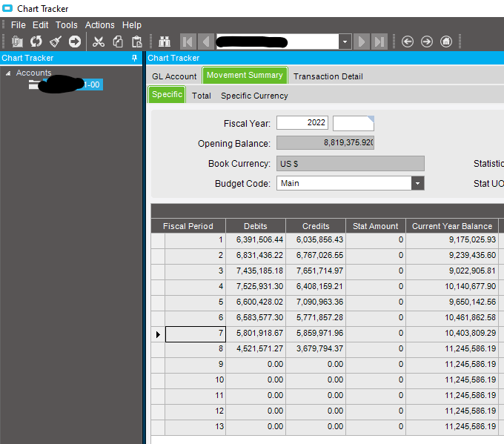The image size is (504, 444).
Task: Switch to the Specific Currency sub-tab
Action: (254, 96)
